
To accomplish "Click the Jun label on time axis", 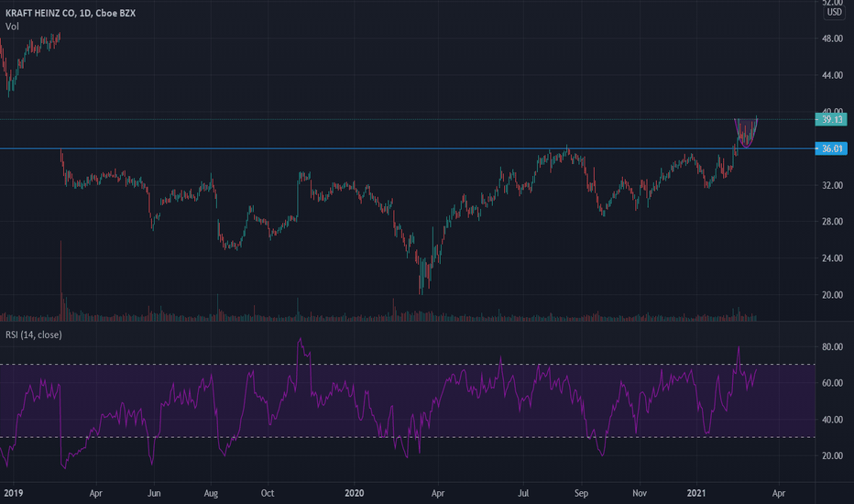I will [154, 493].
